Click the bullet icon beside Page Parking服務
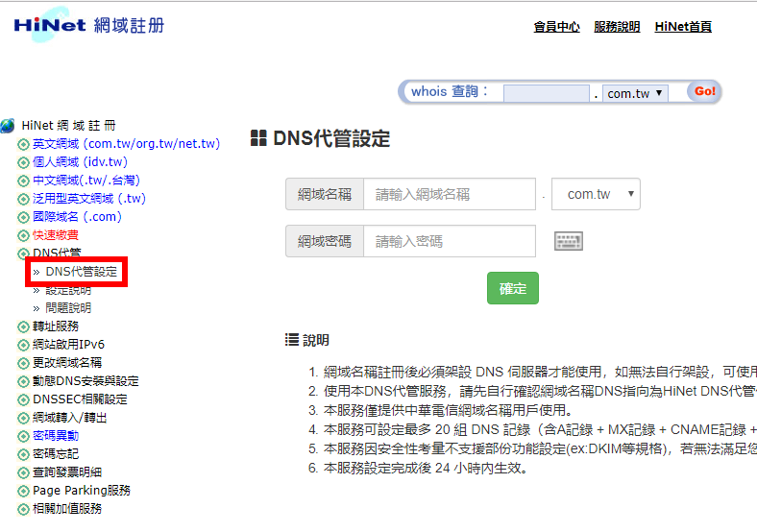This screenshot has height=532, width=757. (x=23, y=491)
